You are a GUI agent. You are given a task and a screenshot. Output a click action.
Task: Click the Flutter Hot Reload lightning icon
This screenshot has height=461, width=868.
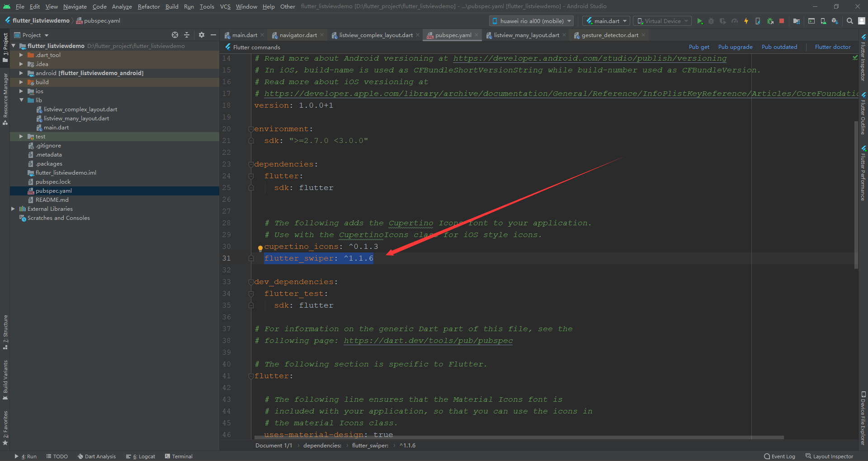746,21
